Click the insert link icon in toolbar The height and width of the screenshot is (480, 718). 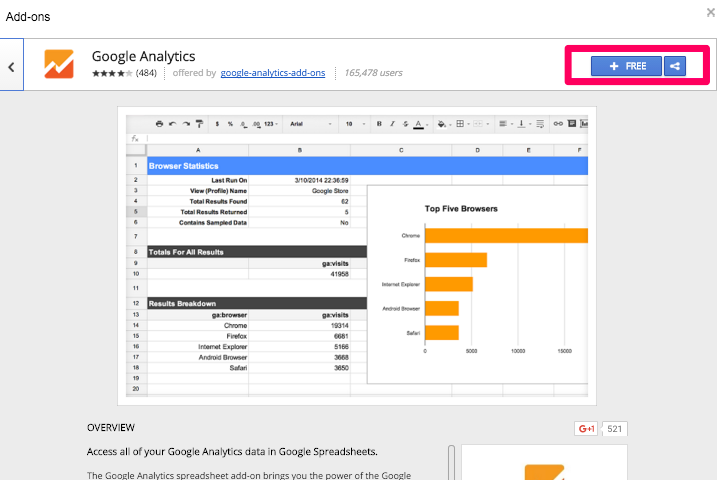point(555,124)
